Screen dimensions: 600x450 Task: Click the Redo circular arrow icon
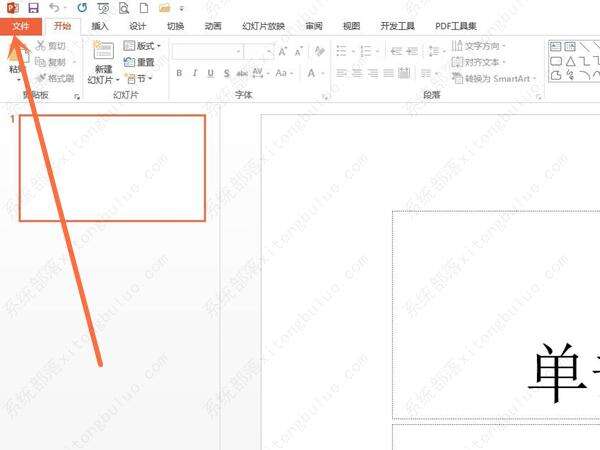[82, 7]
